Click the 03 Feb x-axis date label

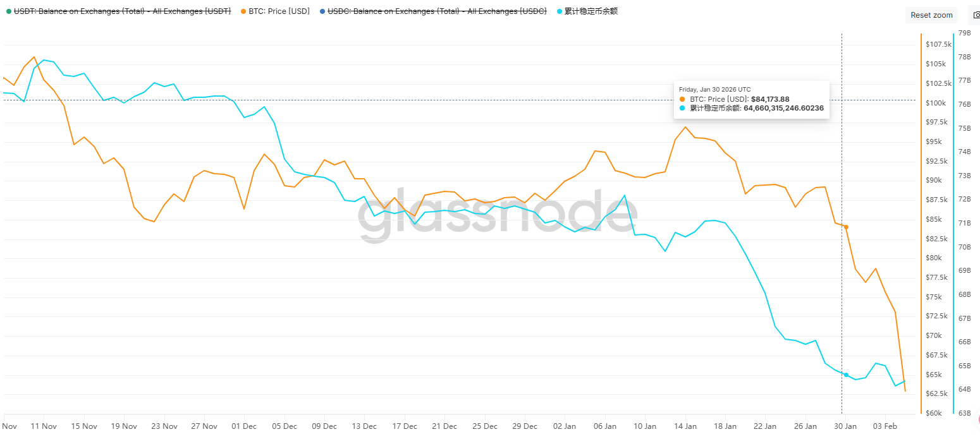(885, 426)
